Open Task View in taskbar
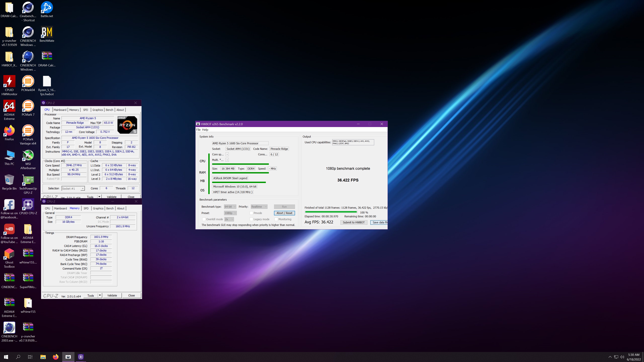 (30, 357)
